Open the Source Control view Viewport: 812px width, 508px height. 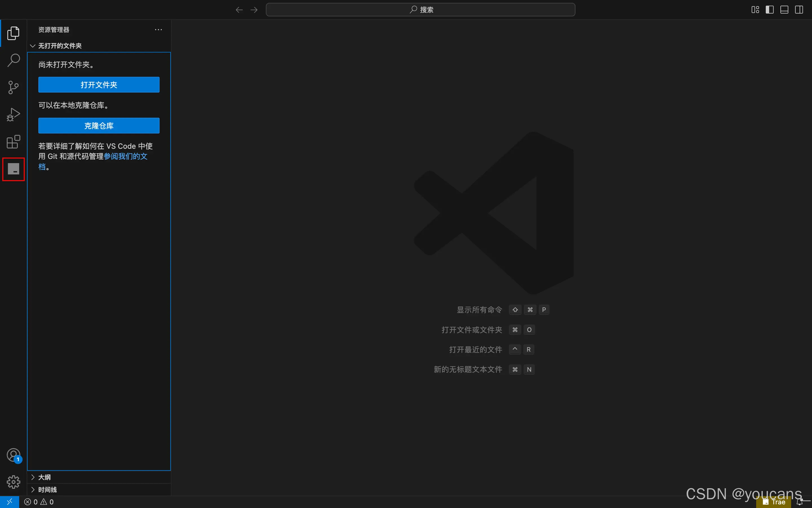[x=14, y=87]
